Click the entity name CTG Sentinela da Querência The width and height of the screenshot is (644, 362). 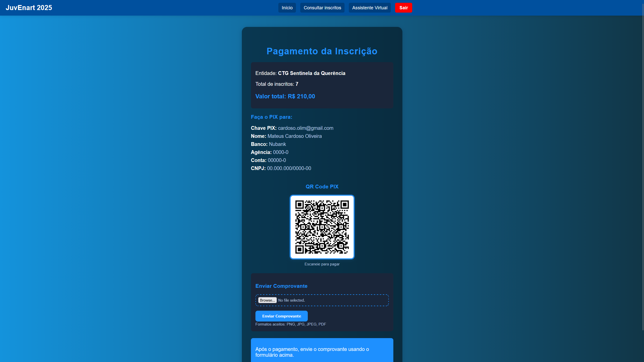click(311, 73)
